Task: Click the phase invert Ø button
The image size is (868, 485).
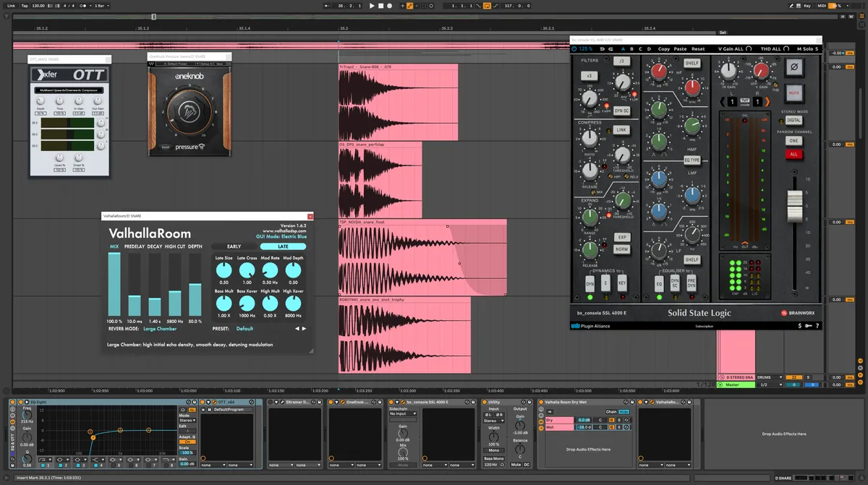Action: pyautogui.click(x=794, y=68)
